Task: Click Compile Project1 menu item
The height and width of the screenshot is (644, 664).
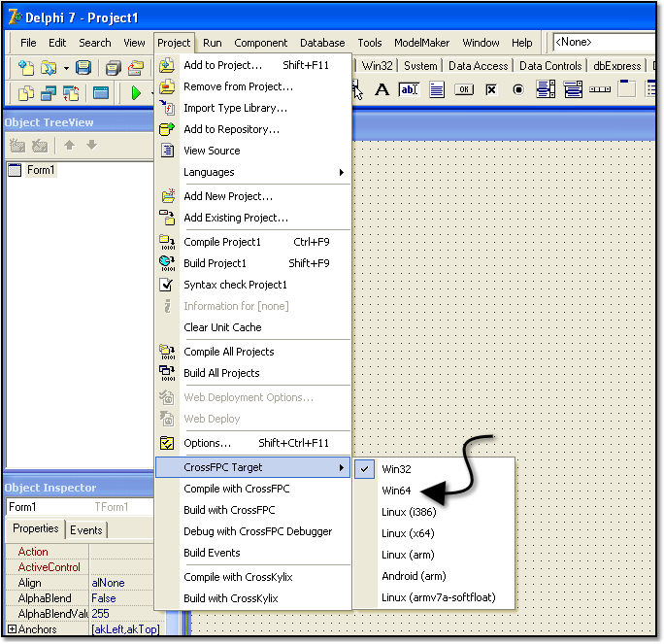Action: pos(252,242)
